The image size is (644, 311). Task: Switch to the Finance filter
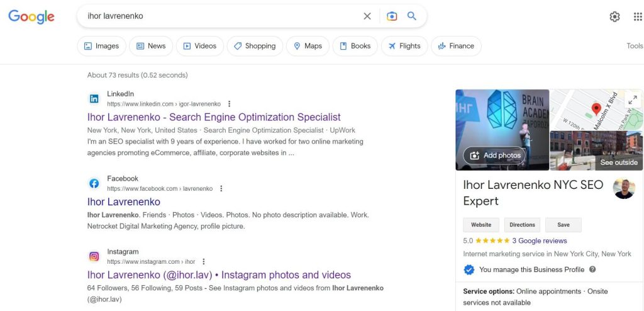point(456,46)
